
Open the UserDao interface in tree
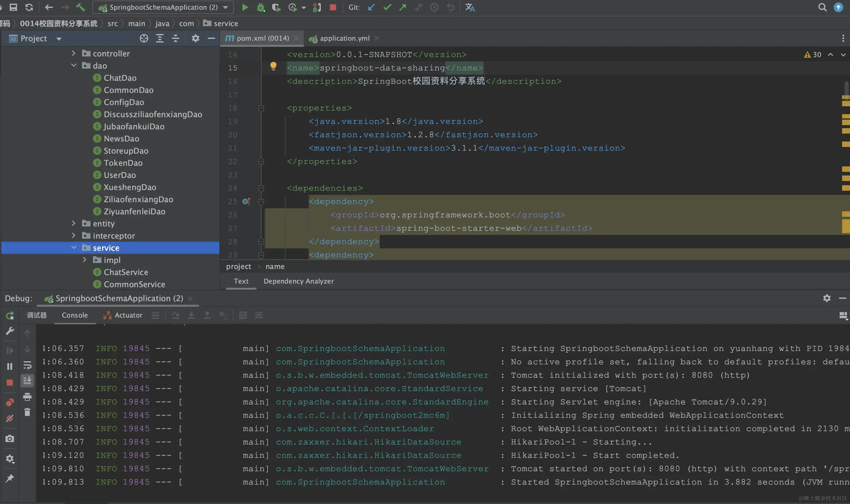coord(120,175)
